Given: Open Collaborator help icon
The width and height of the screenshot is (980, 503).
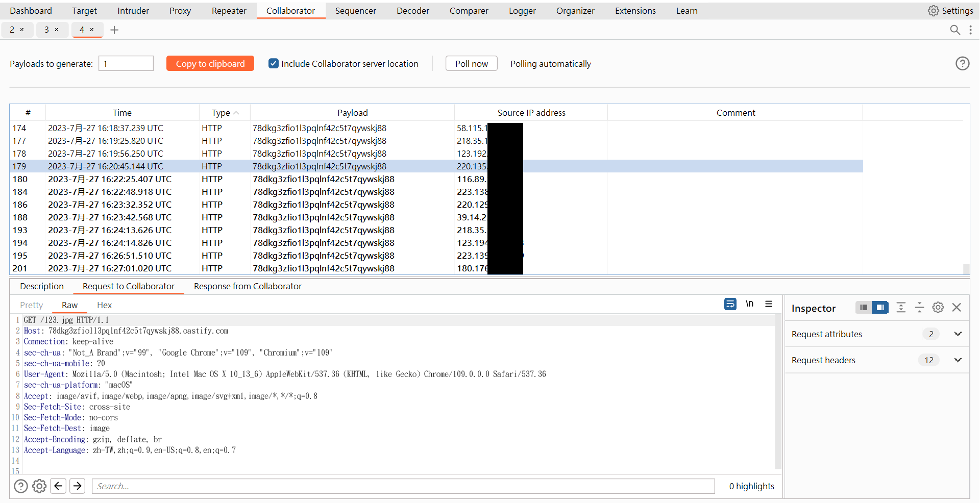Looking at the screenshot, I should click(962, 63).
